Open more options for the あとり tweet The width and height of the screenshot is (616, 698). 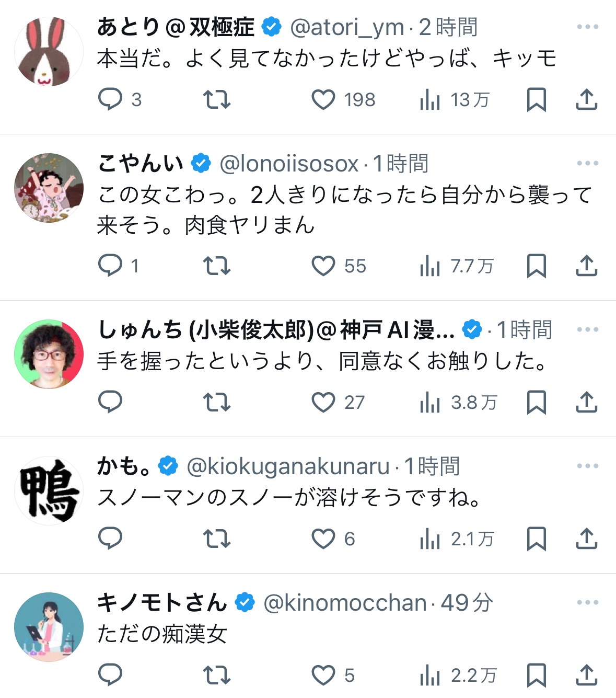pos(587,27)
